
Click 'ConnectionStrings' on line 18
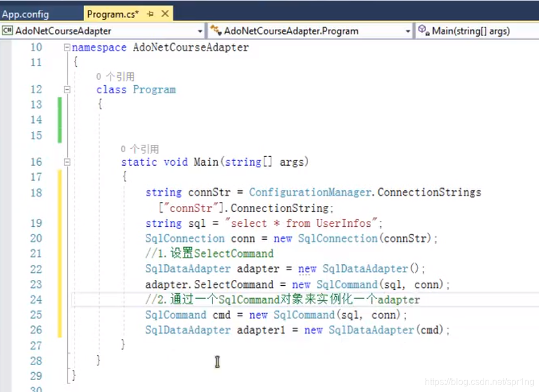click(429, 192)
